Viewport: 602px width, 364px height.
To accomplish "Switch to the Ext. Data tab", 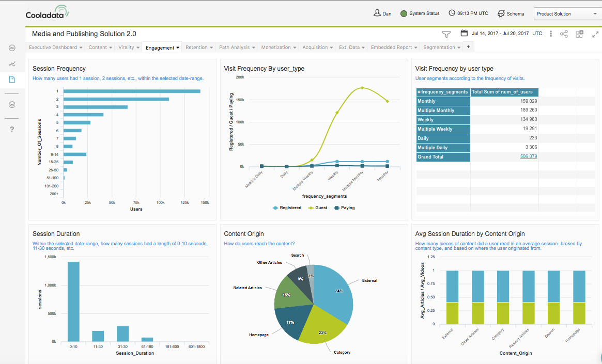I will (x=349, y=47).
